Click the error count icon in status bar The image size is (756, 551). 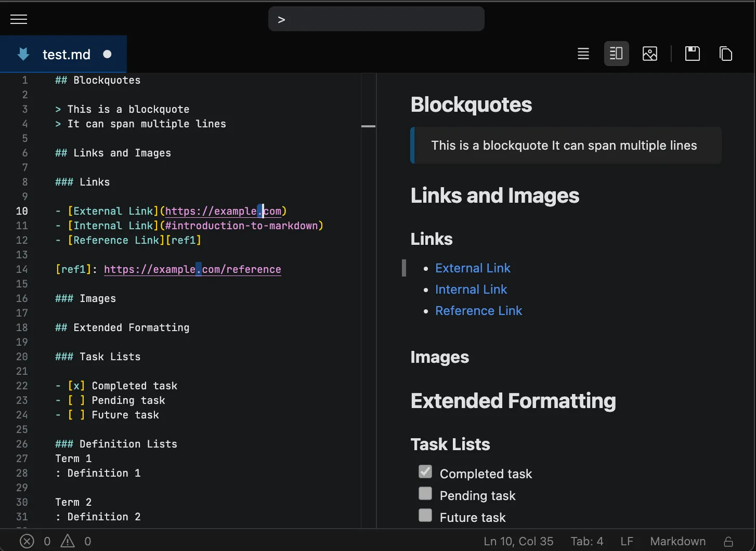coord(27,541)
